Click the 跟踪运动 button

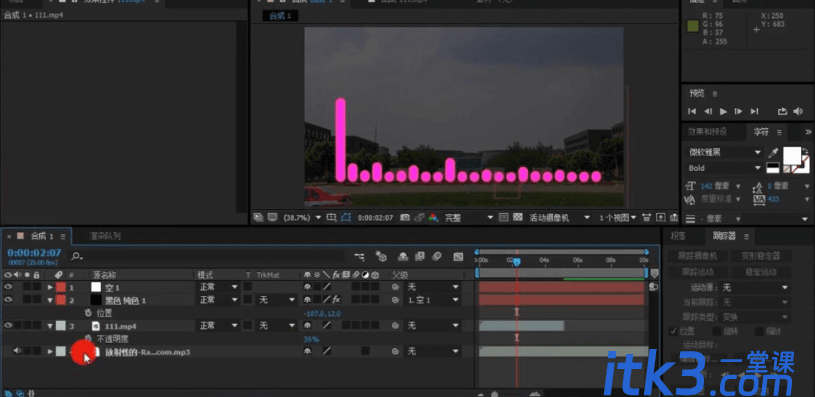(698, 272)
